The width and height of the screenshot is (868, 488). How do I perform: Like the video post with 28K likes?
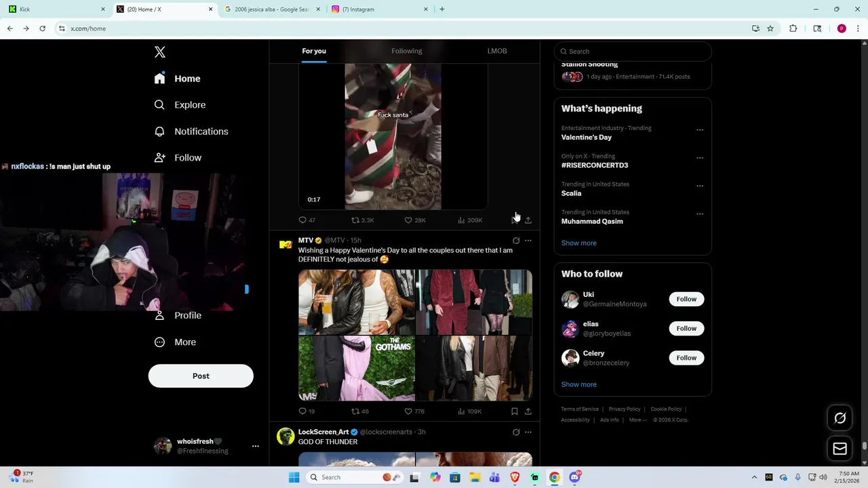click(415, 220)
